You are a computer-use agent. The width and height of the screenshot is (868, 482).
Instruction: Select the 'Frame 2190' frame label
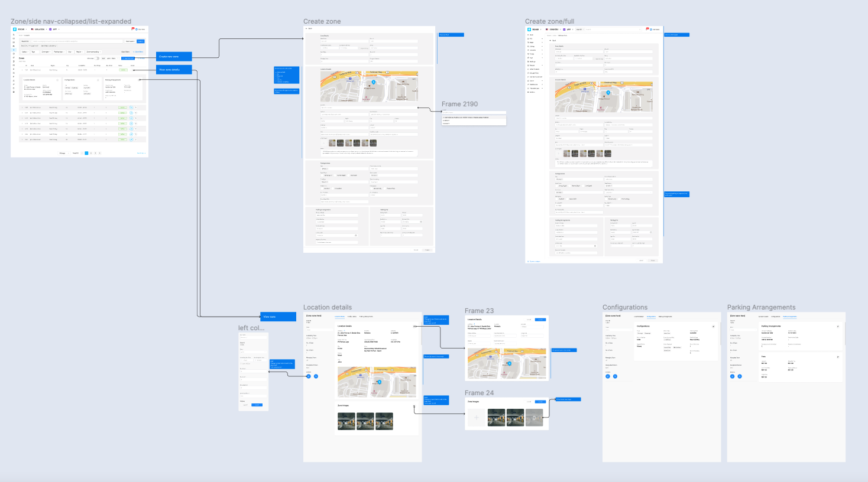(459, 104)
